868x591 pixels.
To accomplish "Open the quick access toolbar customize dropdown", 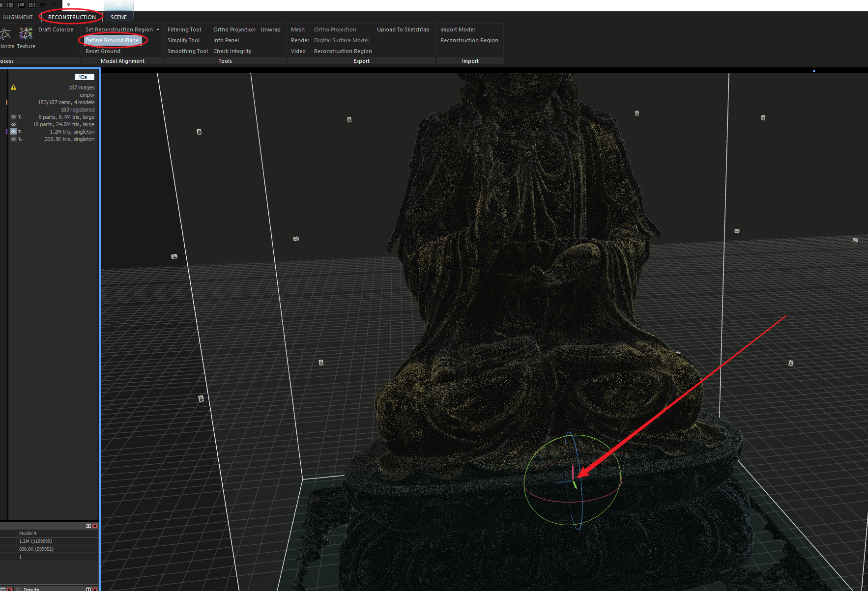I will point(68,5).
